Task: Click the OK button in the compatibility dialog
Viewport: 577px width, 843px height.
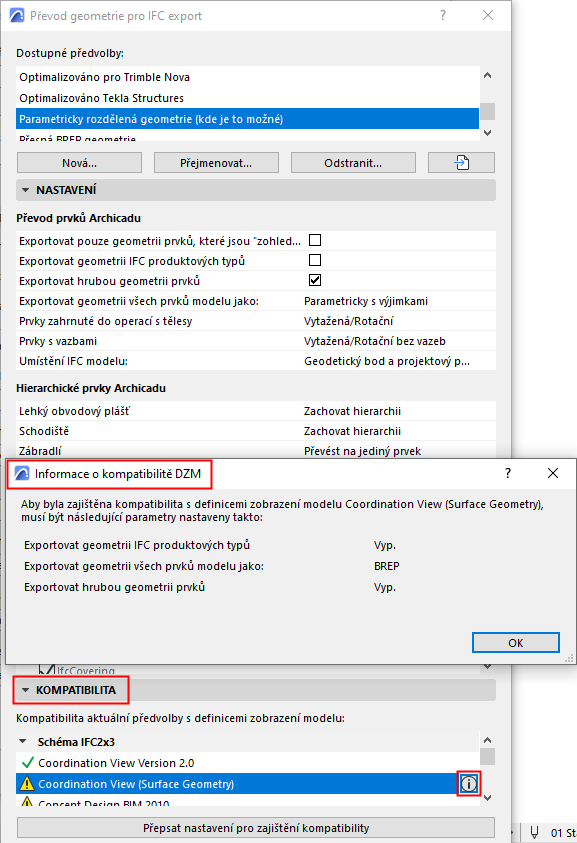Action: coord(516,642)
